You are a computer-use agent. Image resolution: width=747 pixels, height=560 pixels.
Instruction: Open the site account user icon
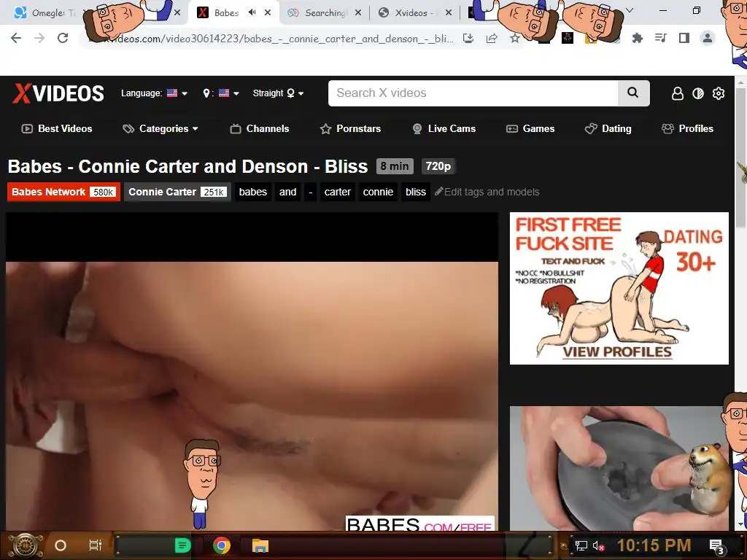(x=678, y=93)
